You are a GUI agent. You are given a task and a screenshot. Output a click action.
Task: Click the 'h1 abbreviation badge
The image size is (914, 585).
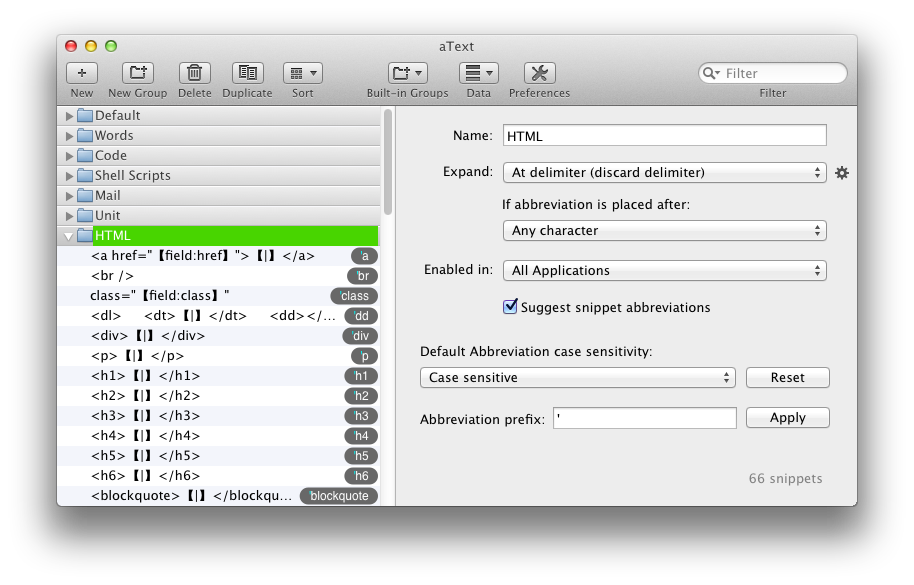pyautogui.click(x=361, y=376)
